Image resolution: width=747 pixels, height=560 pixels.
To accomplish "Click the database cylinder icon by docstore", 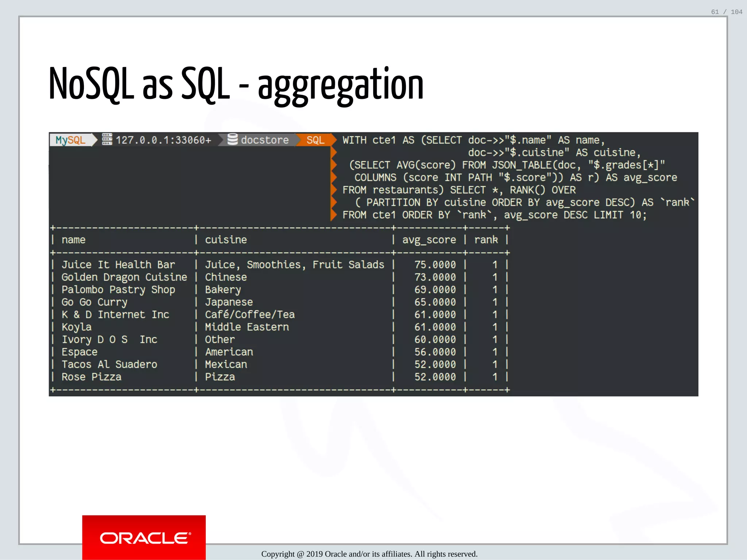I will pyautogui.click(x=232, y=139).
